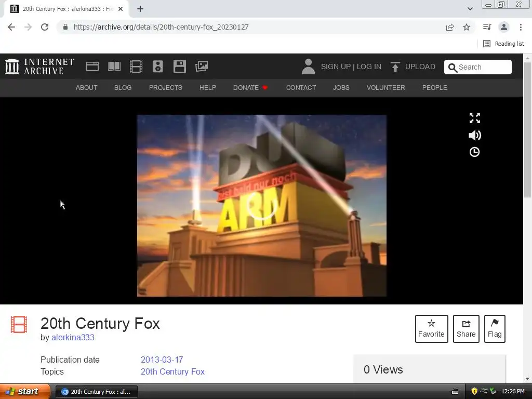
Task: Open Chrome profile icon
Action: pos(504,27)
